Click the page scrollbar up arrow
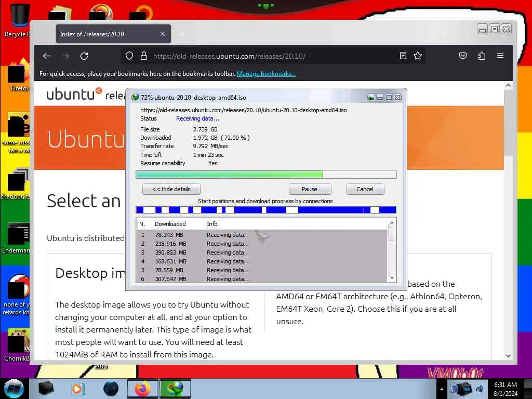The width and height of the screenshot is (532, 399). (x=508, y=86)
